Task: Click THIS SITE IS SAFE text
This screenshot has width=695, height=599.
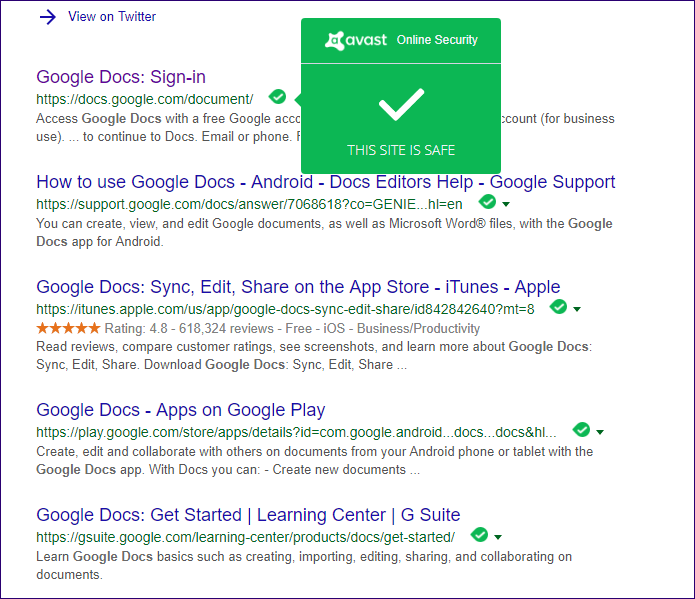Action: pos(401,150)
